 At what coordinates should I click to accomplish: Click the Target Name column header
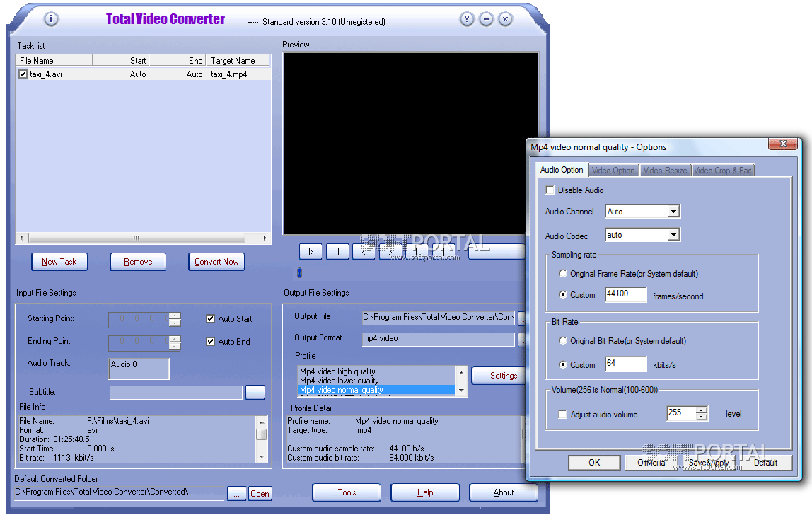click(x=238, y=61)
